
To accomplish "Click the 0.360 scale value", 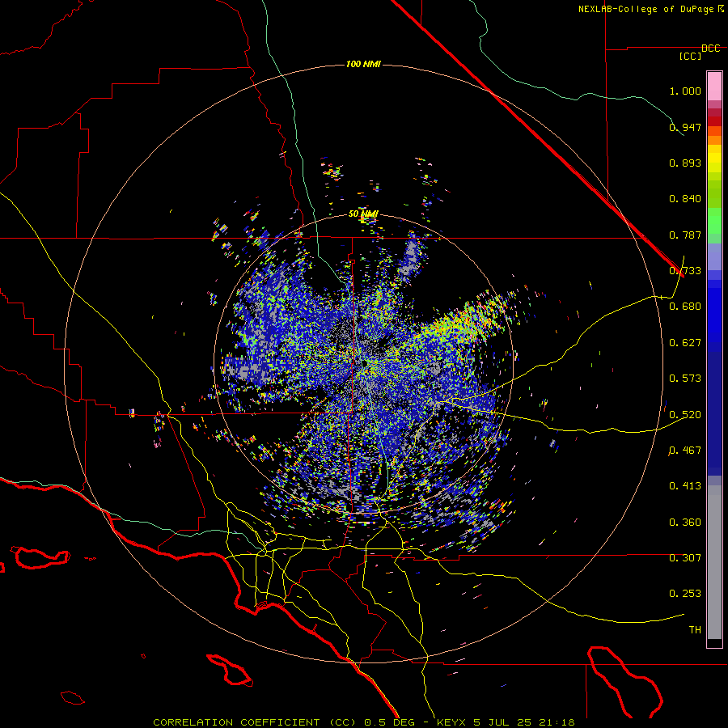I will [685, 523].
